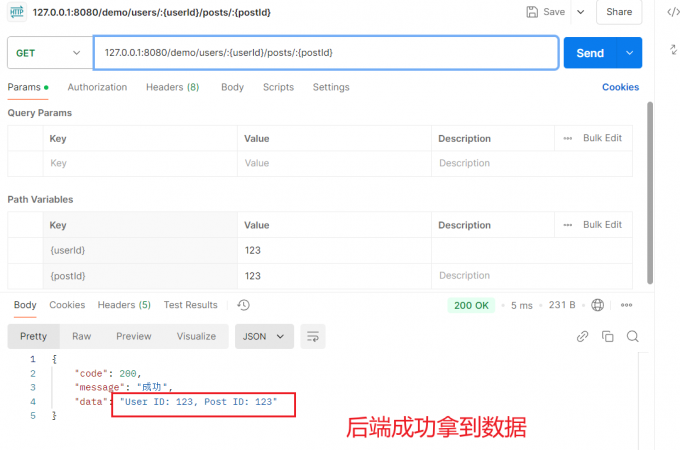This screenshot has height=450, width=680.
Task: Select the Raw view
Action: (82, 336)
